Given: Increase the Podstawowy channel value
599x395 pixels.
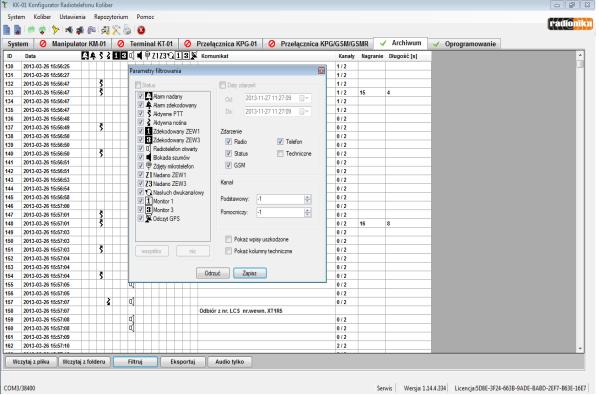Looking at the screenshot, I should tap(308, 197).
